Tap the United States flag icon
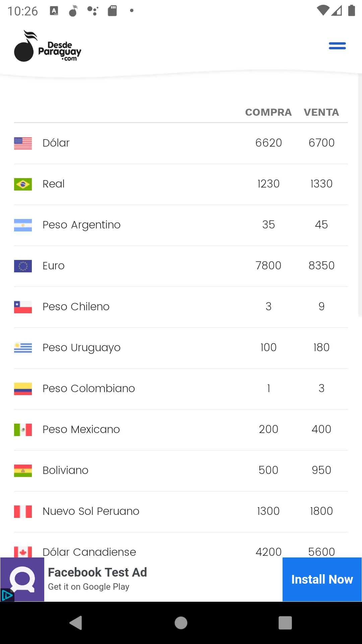362x644 pixels. [23, 143]
